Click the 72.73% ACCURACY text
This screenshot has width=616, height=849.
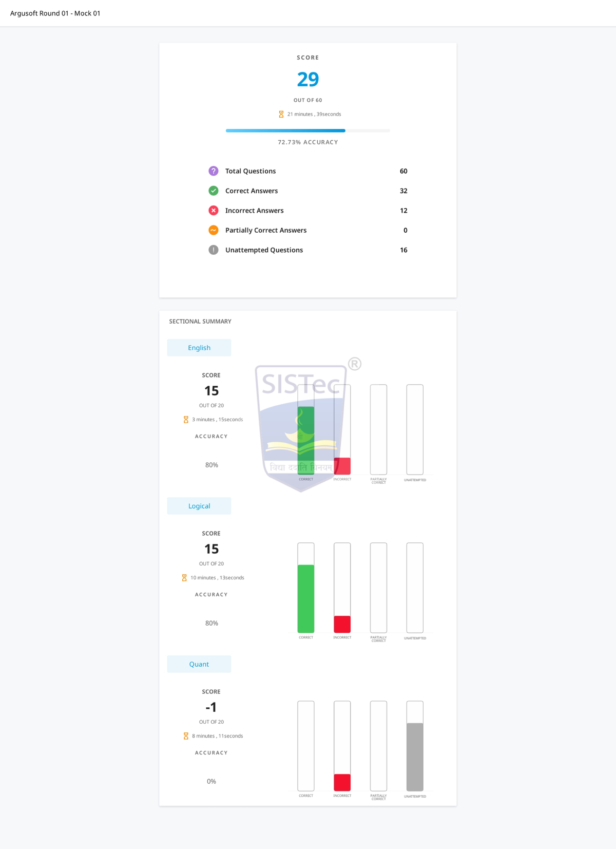308,142
